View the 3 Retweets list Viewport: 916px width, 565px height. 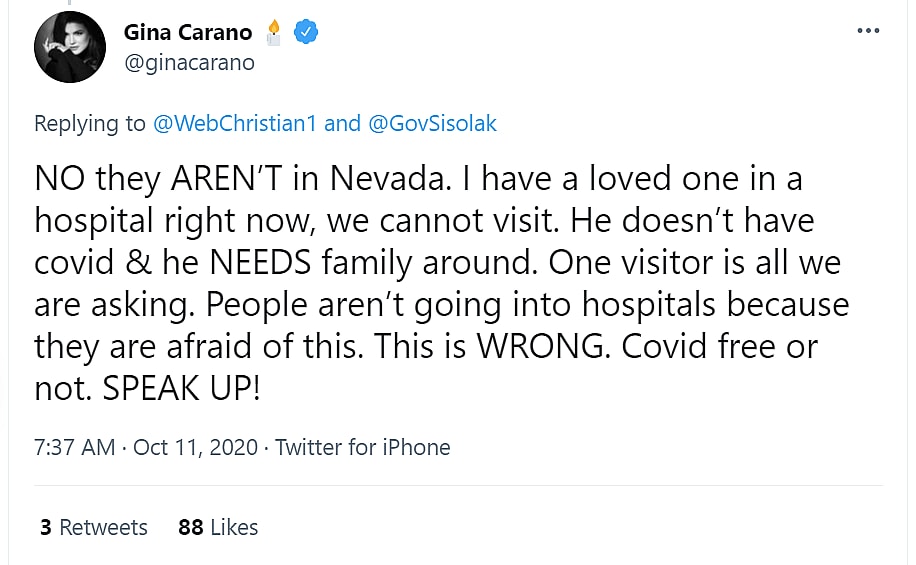(x=94, y=527)
